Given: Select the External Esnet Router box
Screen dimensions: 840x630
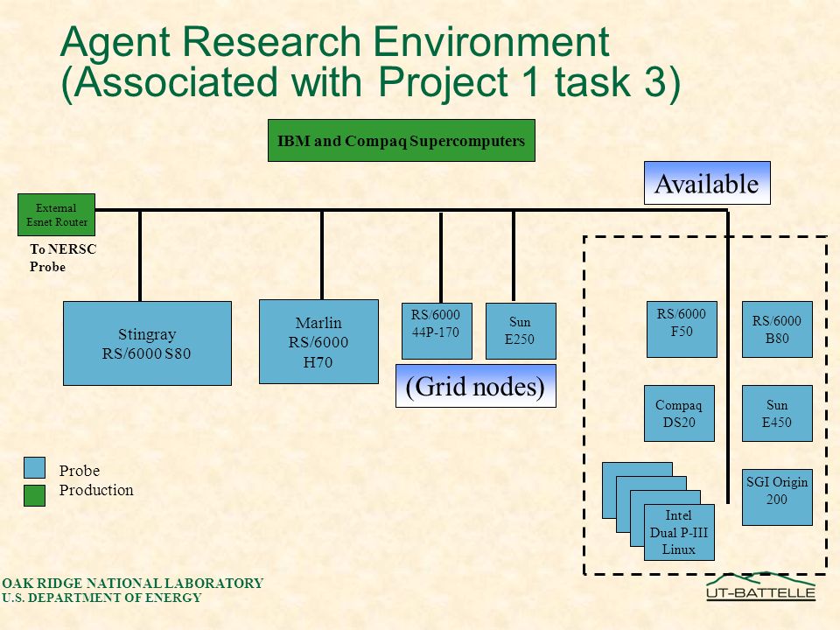Looking at the screenshot, I should click(56, 215).
